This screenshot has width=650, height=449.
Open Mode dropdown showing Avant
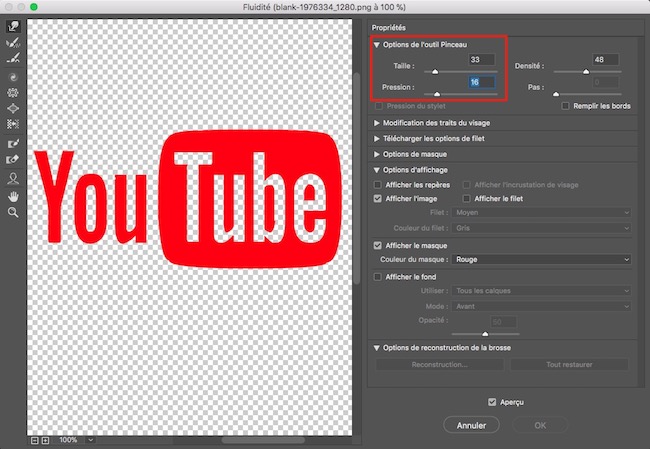pos(541,306)
